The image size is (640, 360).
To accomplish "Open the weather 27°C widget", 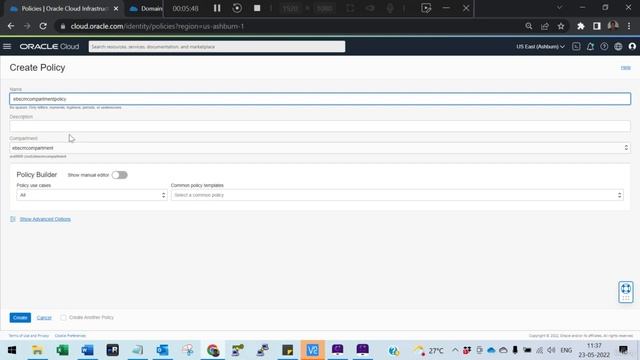I will (429, 350).
